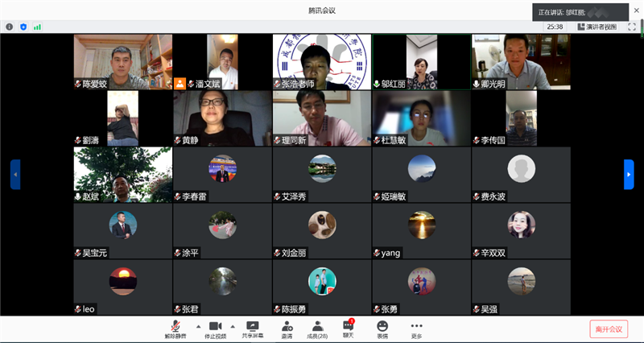This screenshot has width=644, height=343.
Task: Click the more (更多) options icon
Action: coord(416,326)
